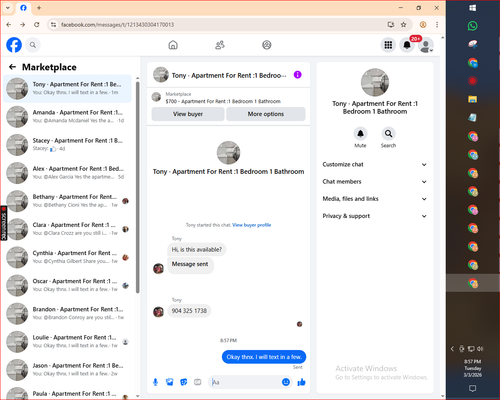This screenshot has height=400, width=500.
Task: Go back using the Marketplace arrow
Action: point(12,67)
